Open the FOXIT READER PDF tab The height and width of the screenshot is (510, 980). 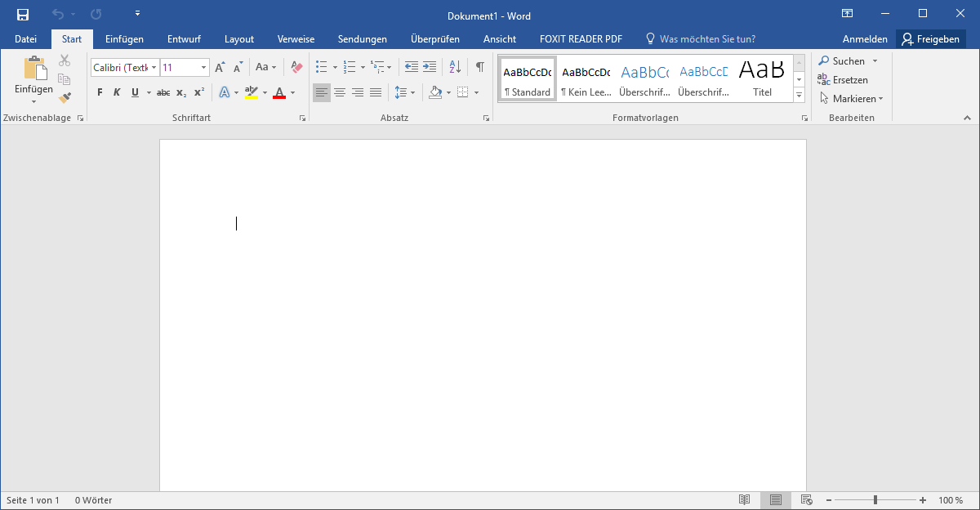point(580,38)
